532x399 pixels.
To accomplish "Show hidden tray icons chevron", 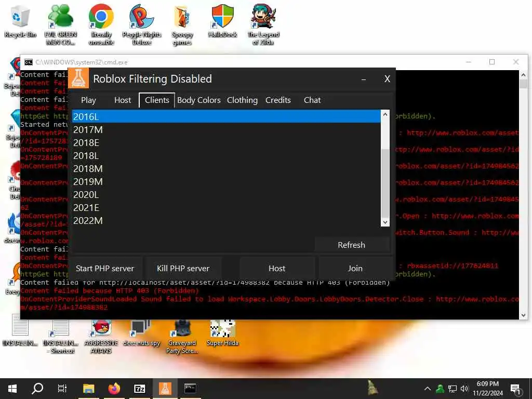I will tap(428, 389).
